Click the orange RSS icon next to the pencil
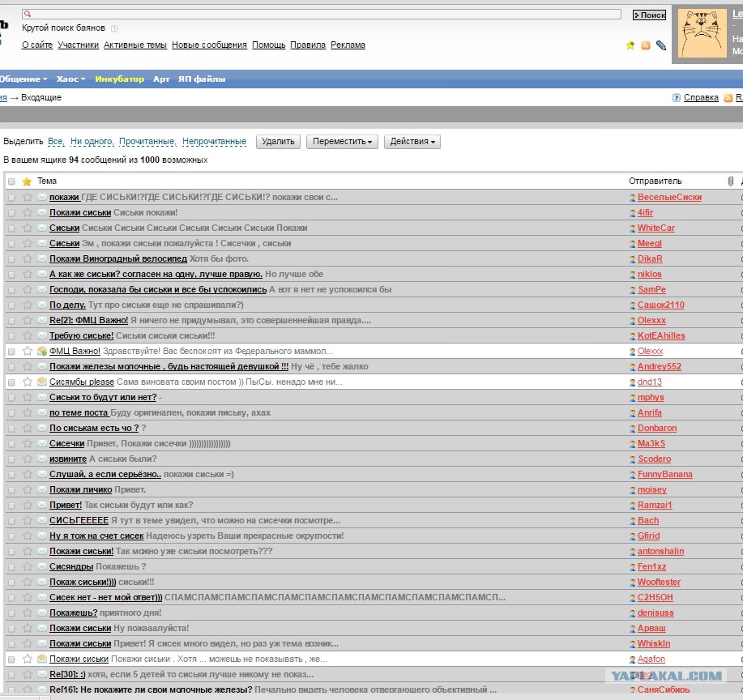This screenshot has height=700, width=743. pyautogui.click(x=646, y=45)
